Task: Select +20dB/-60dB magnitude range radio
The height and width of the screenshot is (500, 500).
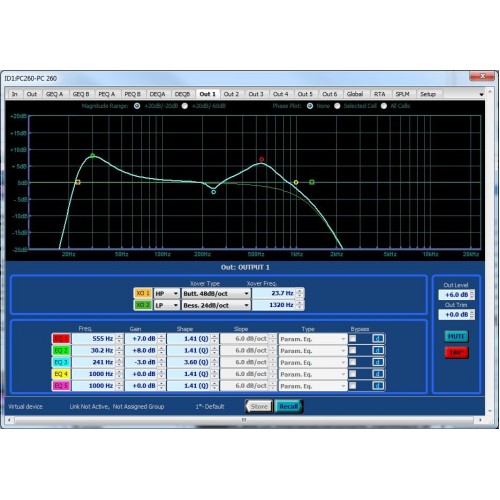Action: [185, 106]
